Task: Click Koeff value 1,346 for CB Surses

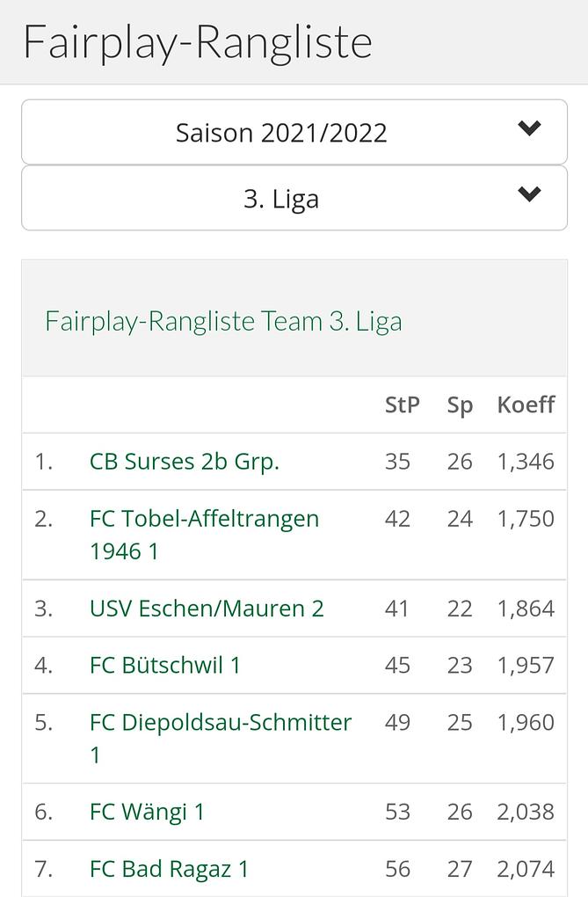Action: point(526,462)
